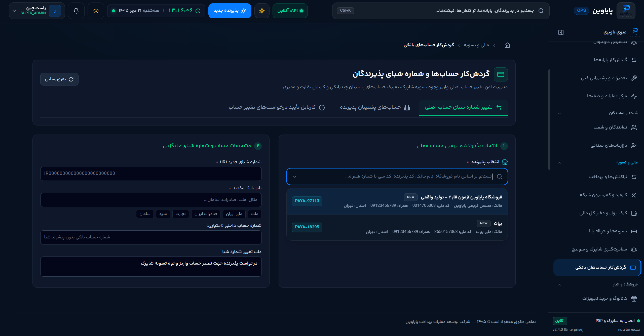The image size is (644, 336).
Task: Toggle light theme with sun icon
Action: pos(96,11)
